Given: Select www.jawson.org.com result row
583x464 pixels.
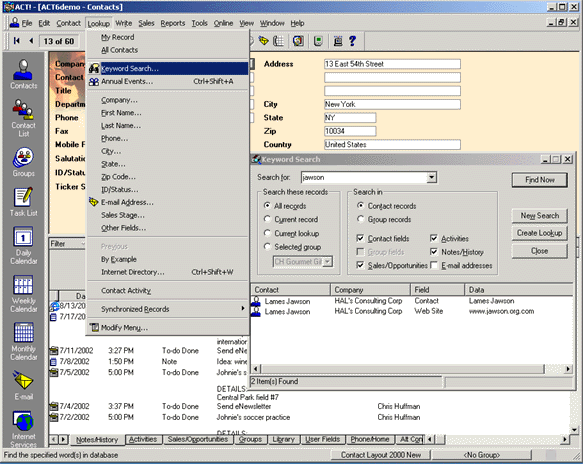Looking at the screenshot, I should tap(412, 312).
